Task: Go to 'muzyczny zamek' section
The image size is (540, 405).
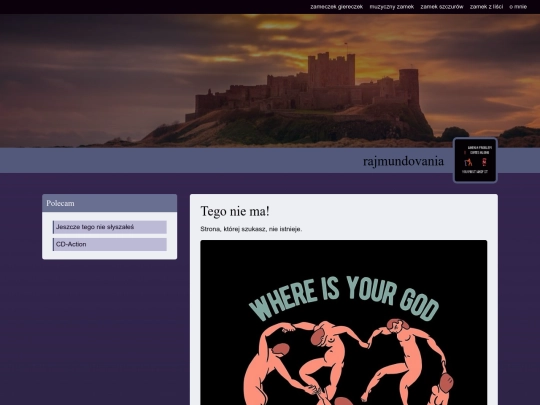Action: [392, 7]
